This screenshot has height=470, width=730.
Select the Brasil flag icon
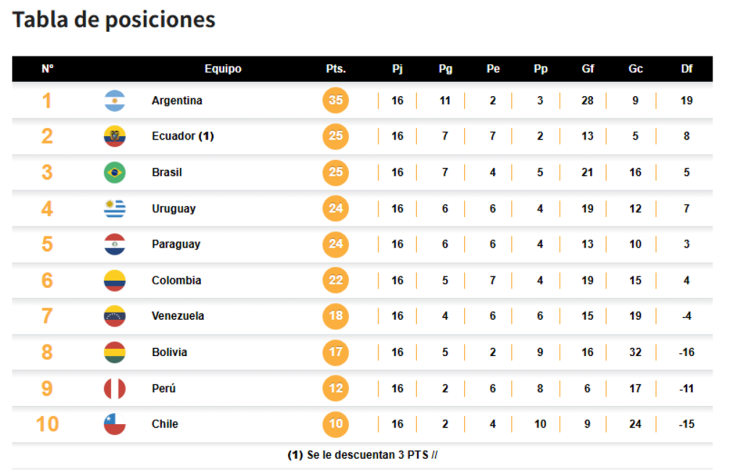tap(115, 172)
